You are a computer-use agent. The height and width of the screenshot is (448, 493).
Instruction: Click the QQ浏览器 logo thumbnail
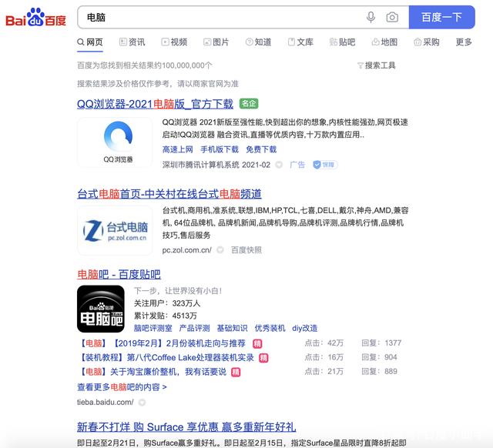pyautogui.click(x=115, y=142)
